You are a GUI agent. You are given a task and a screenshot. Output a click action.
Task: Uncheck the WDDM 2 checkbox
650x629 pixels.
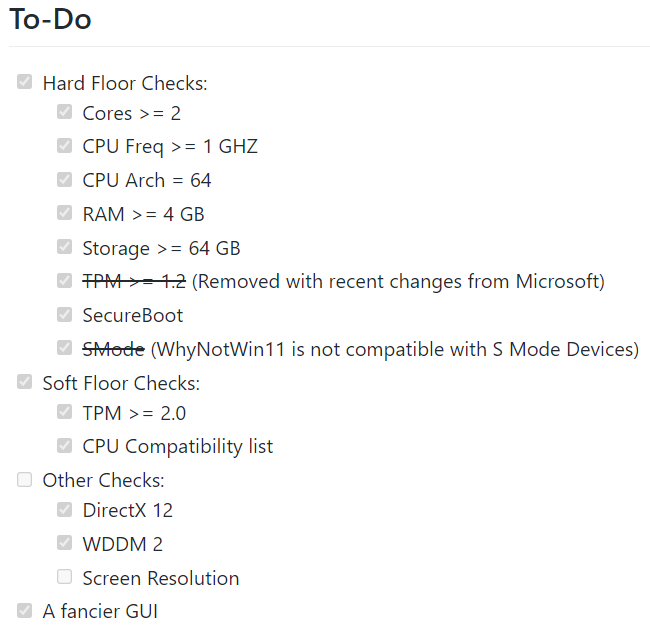(65, 543)
